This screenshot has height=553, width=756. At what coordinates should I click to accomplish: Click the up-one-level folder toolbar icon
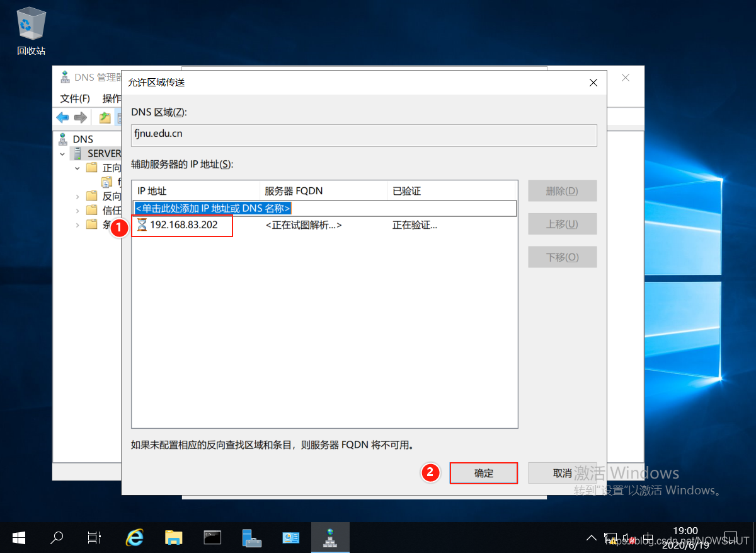[x=105, y=117]
